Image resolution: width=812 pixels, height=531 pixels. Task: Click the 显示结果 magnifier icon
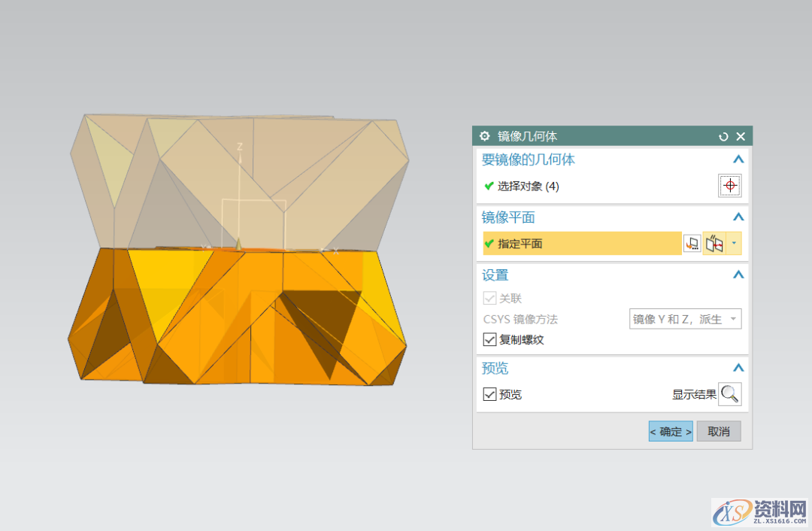point(729,393)
